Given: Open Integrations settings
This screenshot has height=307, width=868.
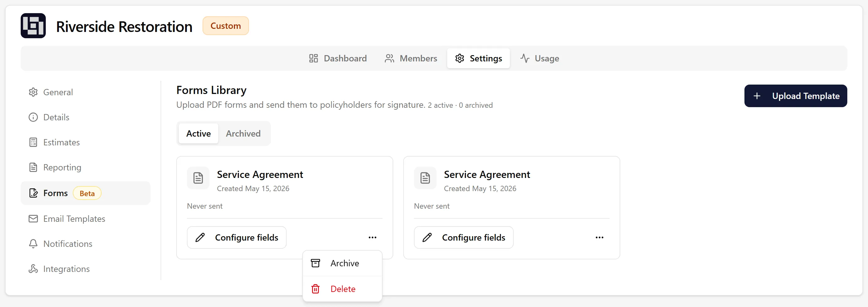Looking at the screenshot, I should [86, 269].
